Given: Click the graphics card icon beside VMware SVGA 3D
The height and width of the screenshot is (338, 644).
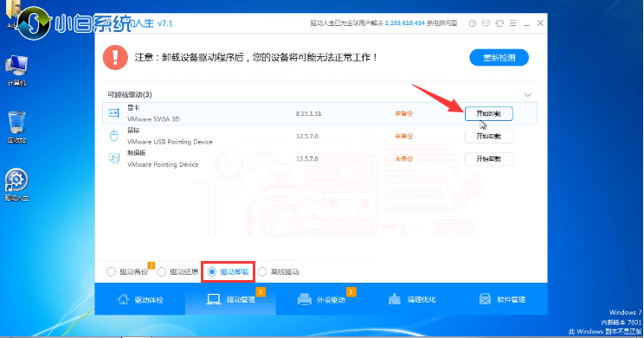Looking at the screenshot, I should [x=113, y=113].
